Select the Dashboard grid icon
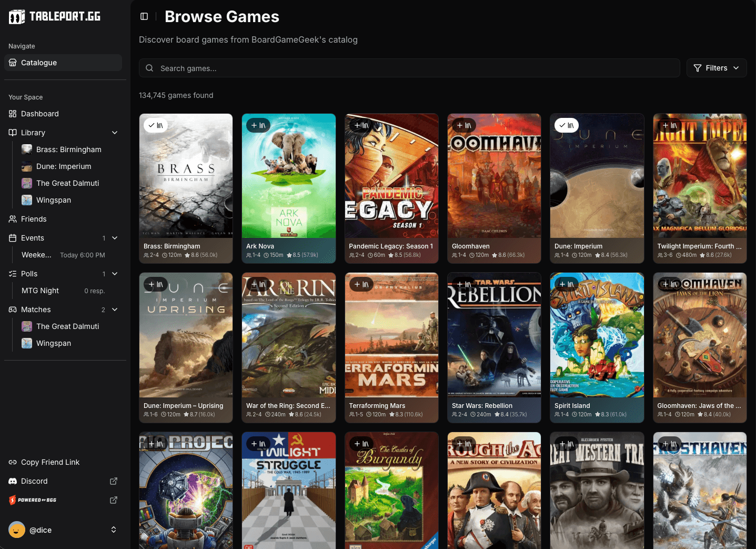 pyautogui.click(x=12, y=114)
